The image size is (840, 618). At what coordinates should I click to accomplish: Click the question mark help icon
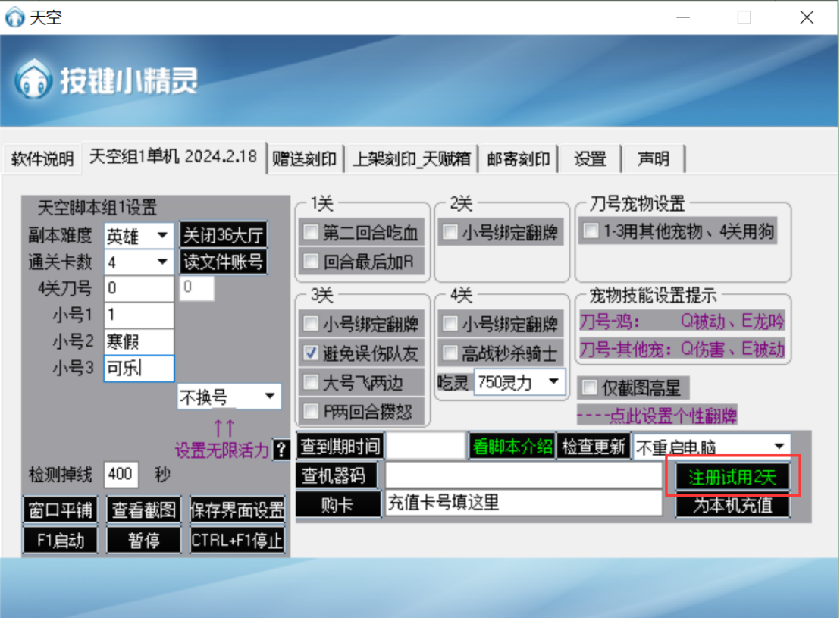(281, 450)
